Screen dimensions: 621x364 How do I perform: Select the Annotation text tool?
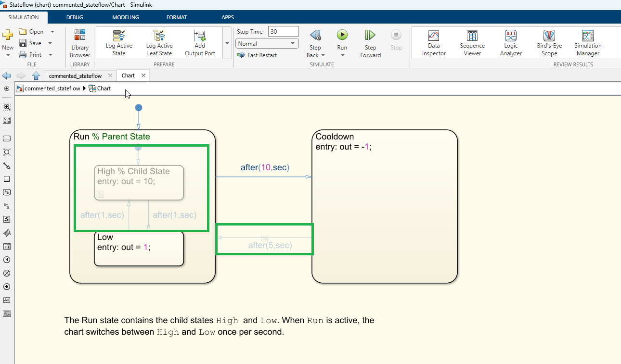(7, 300)
